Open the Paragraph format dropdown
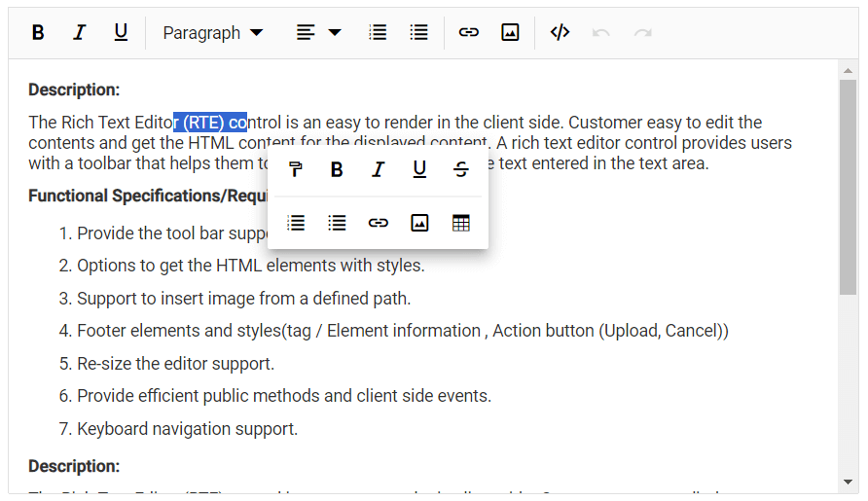This screenshot has height=501, width=868. pyautogui.click(x=212, y=32)
